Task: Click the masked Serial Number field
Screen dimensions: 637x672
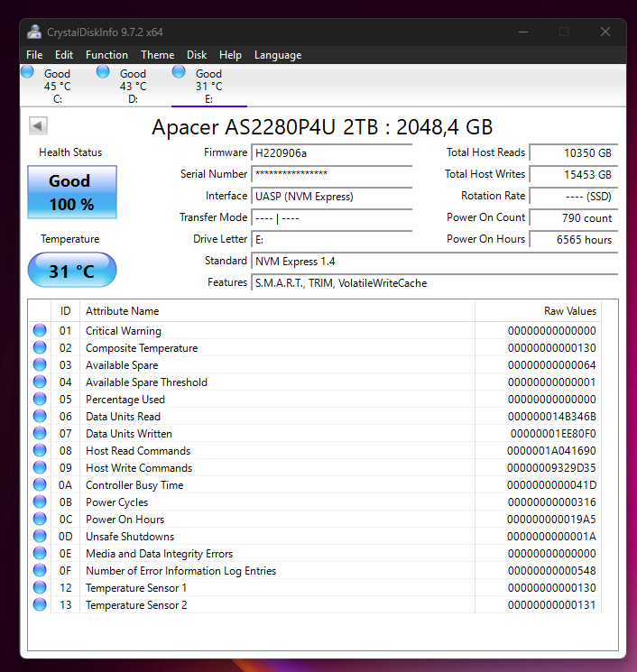Action: [x=332, y=174]
